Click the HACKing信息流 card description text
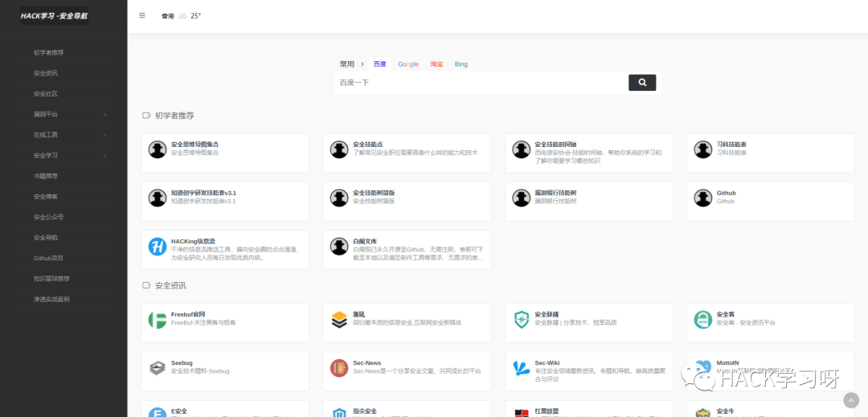The width and height of the screenshot is (868, 417). pos(235,253)
